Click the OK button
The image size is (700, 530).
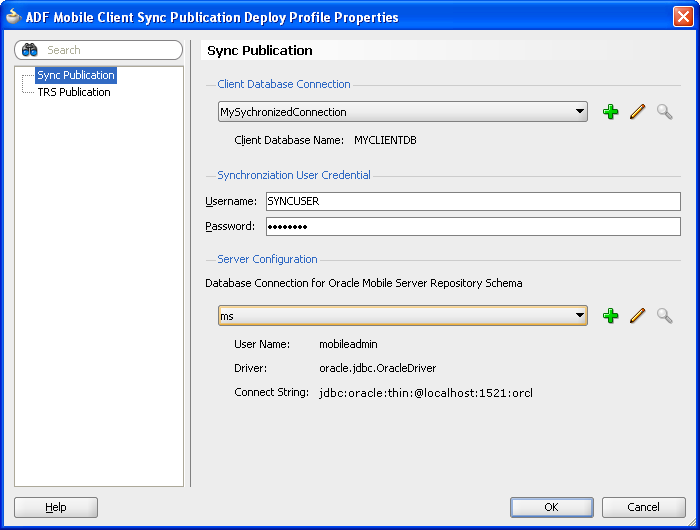click(552, 507)
